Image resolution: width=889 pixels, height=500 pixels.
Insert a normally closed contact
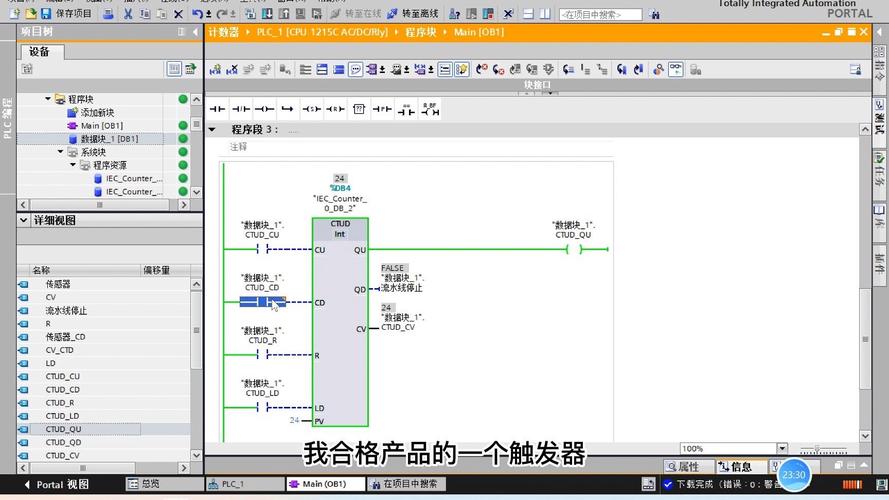coord(241,109)
